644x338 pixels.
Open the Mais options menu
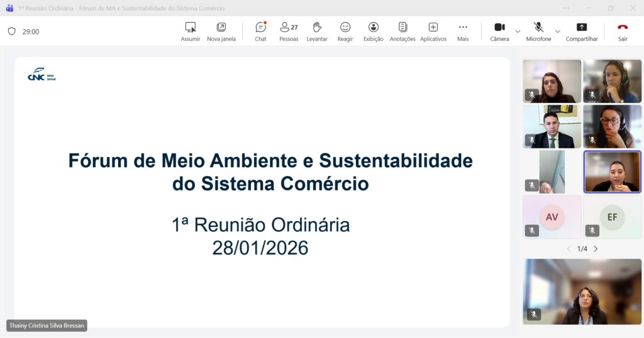click(463, 31)
